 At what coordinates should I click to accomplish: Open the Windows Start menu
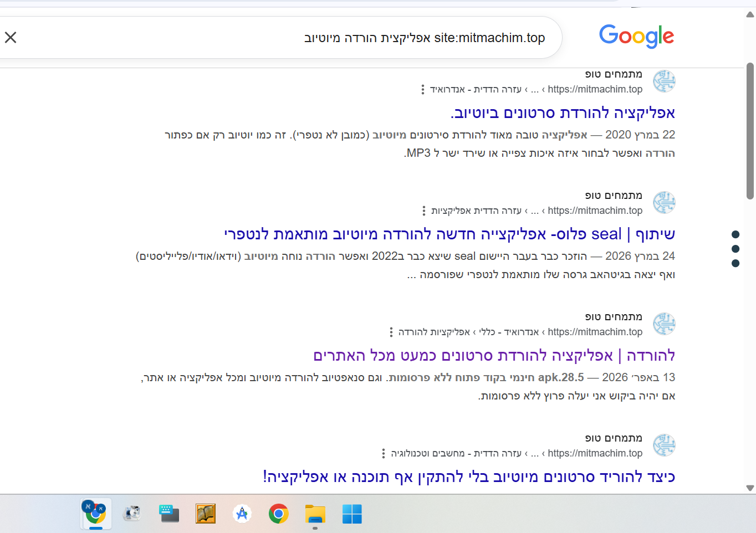351,514
